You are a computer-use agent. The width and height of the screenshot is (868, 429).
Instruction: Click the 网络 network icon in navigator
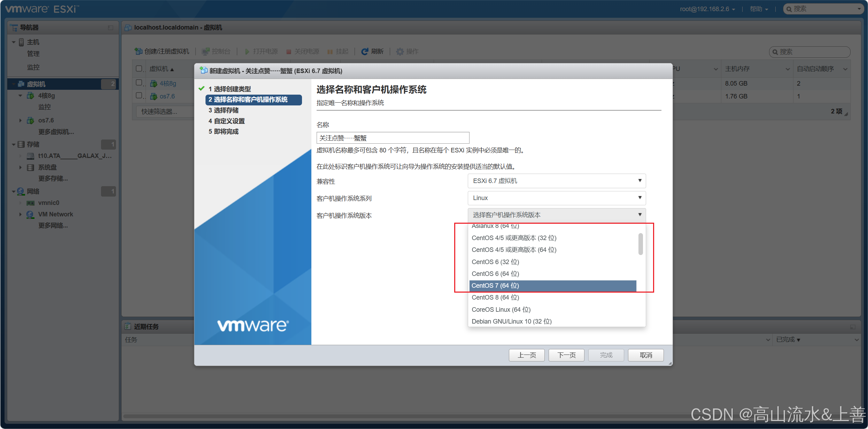[21, 191]
